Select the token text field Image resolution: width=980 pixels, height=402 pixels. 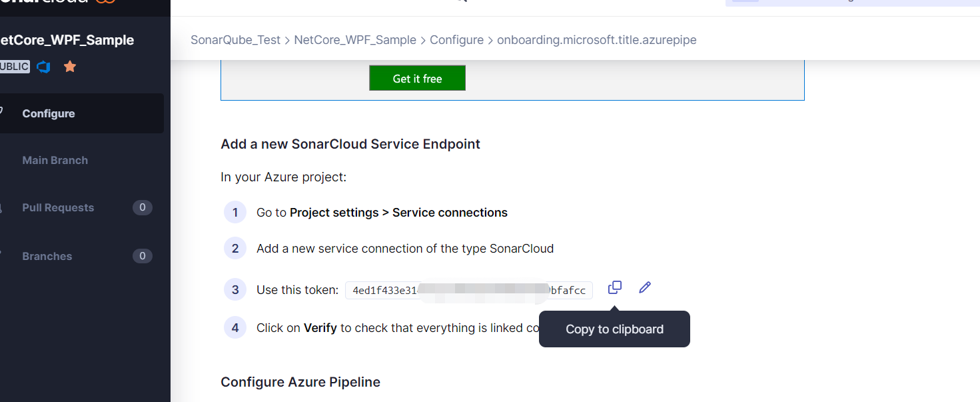[x=468, y=290]
